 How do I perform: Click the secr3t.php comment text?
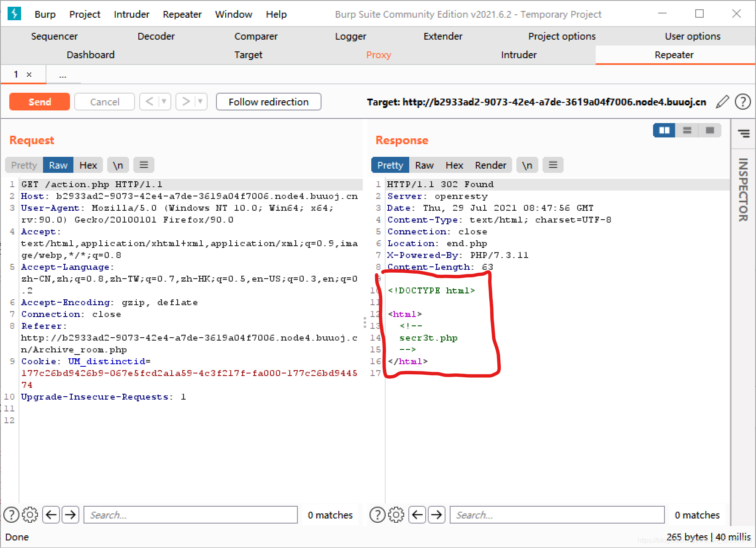(x=429, y=338)
